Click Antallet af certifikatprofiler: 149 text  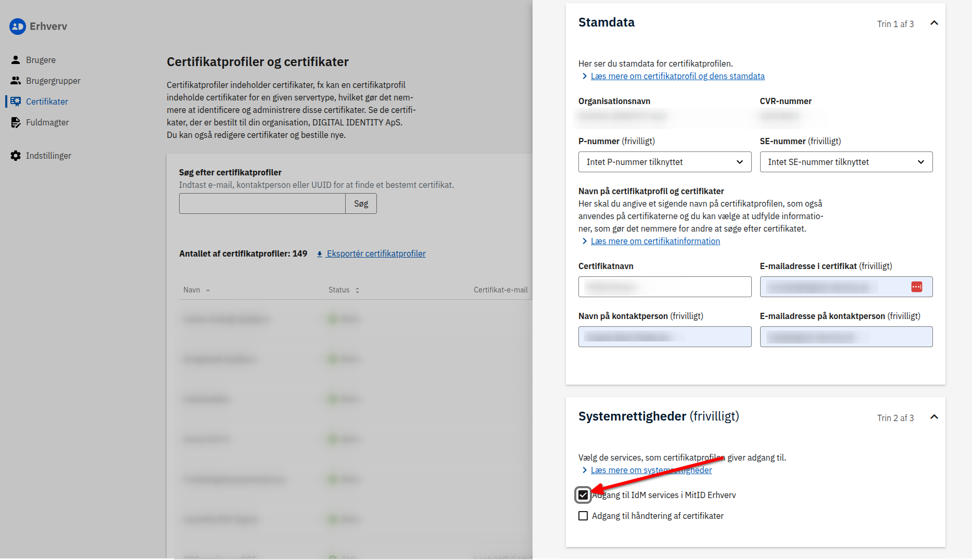(x=243, y=253)
